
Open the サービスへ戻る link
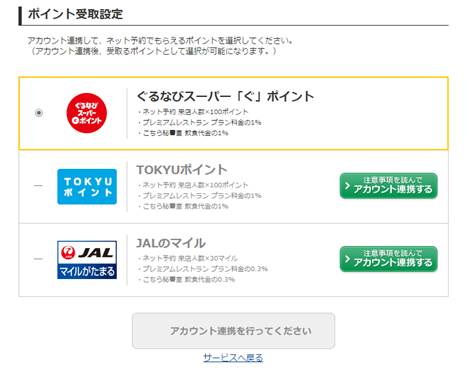coord(233,358)
